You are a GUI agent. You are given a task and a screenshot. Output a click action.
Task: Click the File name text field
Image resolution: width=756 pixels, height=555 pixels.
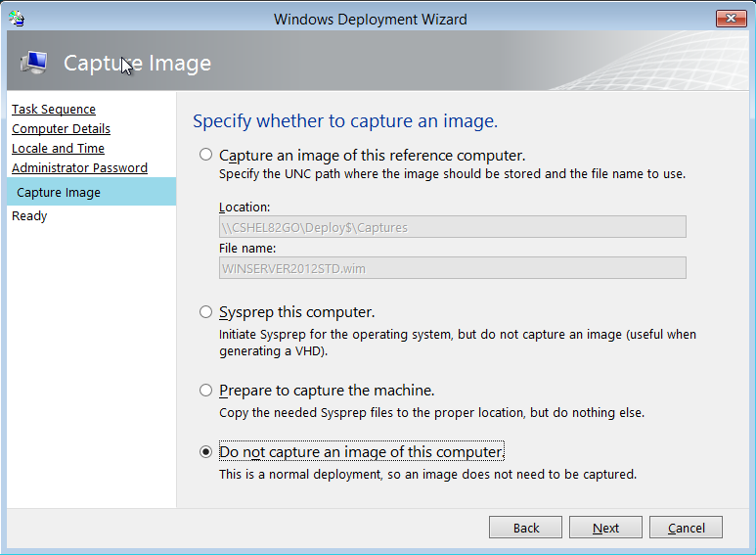pos(452,267)
